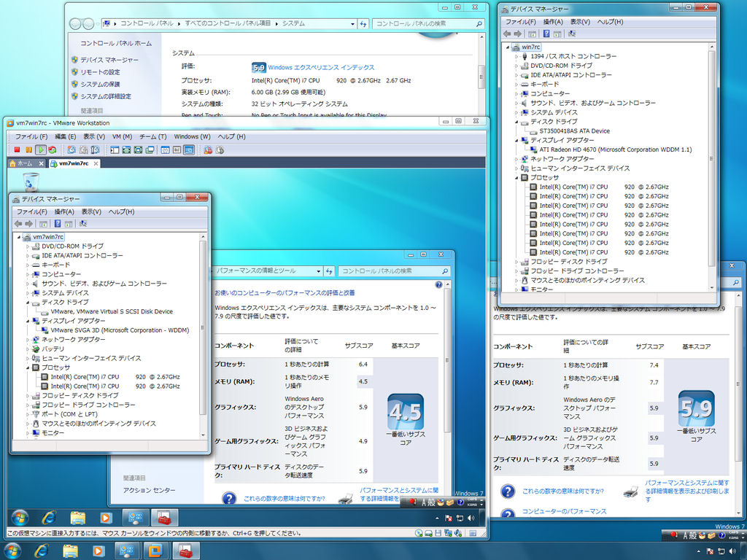Image resolution: width=747 pixels, height=560 pixels.
Task: Suspend the VM with the orange pause button
Action: 28,149
